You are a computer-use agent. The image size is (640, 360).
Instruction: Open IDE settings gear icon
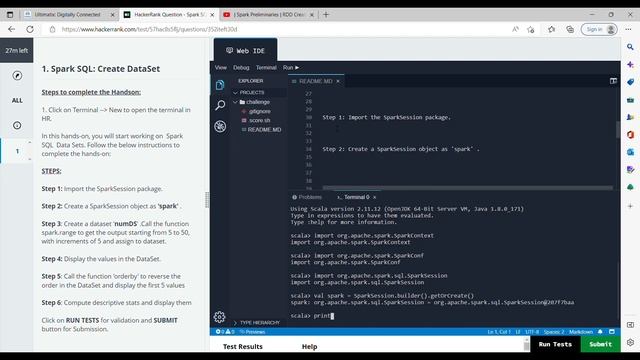[x=220, y=317]
